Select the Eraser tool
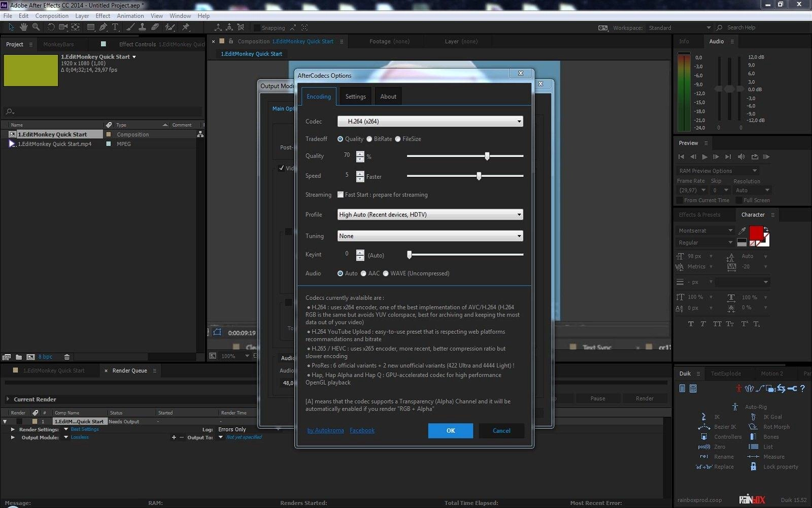 pyautogui.click(x=155, y=27)
